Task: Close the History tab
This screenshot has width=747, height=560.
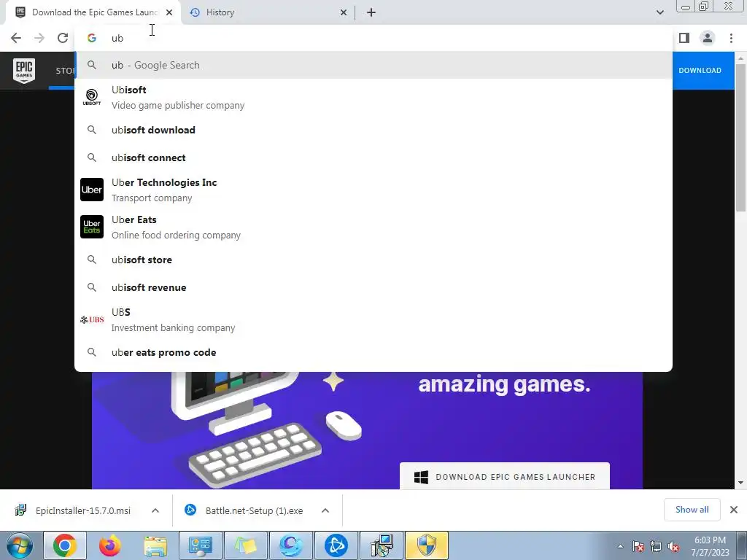Action: click(x=344, y=12)
